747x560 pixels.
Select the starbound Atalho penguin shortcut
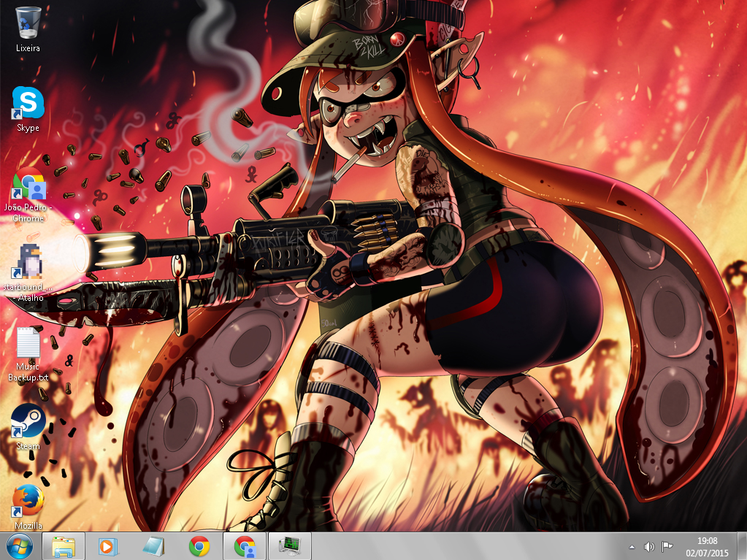tap(28, 262)
